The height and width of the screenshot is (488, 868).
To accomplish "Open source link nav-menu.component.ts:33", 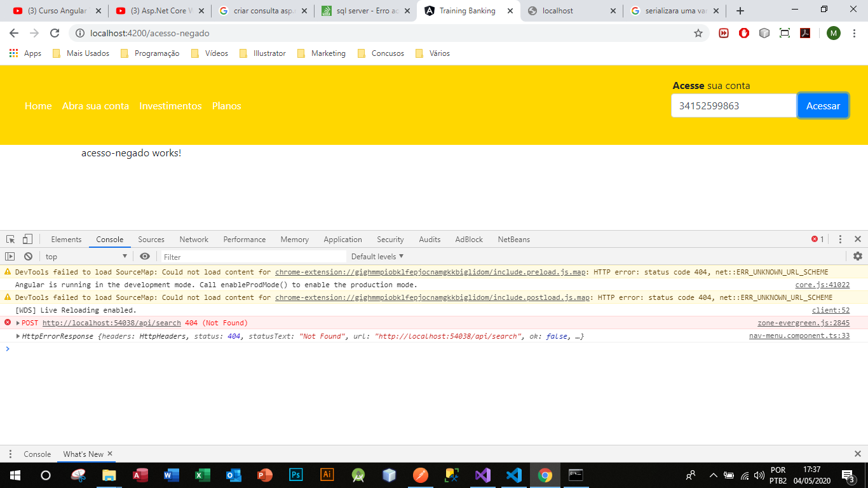I will pyautogui.click(x=799, y=335).
